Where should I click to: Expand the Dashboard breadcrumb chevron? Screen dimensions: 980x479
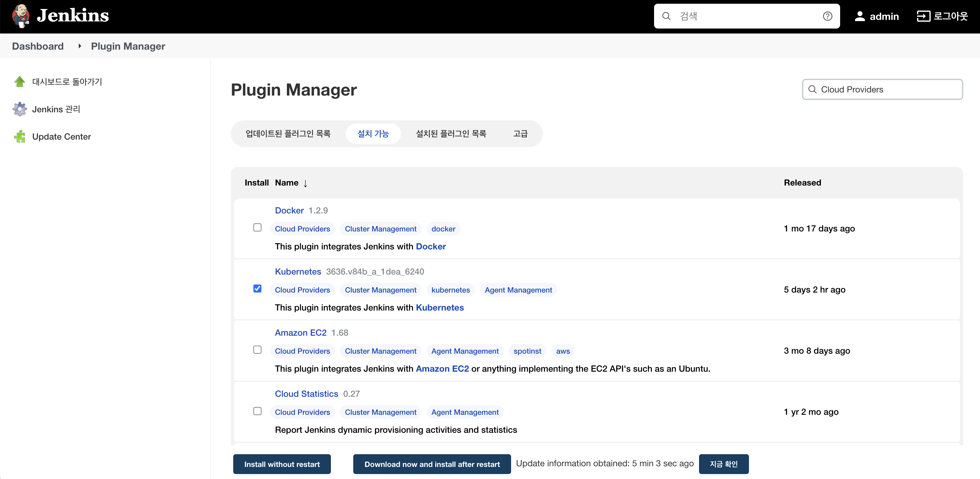pyautogui.click(x=79, y=46)
